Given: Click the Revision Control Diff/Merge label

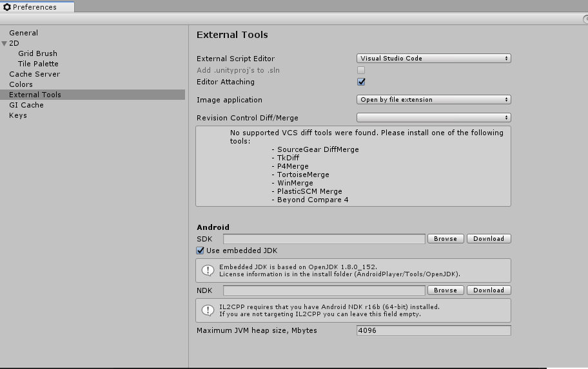Looking at the screenshot, I should [248, 118].
